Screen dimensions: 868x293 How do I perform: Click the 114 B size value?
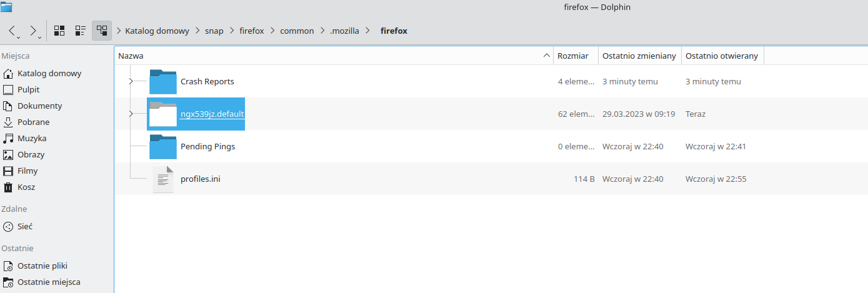584,179
